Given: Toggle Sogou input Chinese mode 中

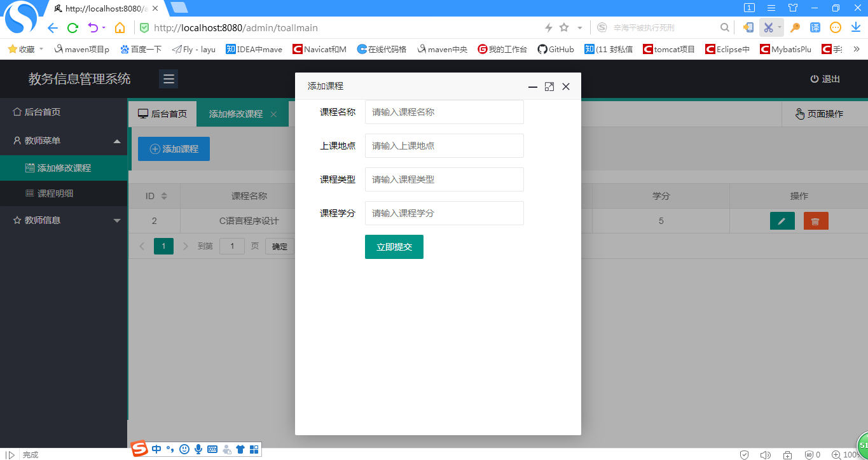Looking at the screenshot, I should 156,449.
